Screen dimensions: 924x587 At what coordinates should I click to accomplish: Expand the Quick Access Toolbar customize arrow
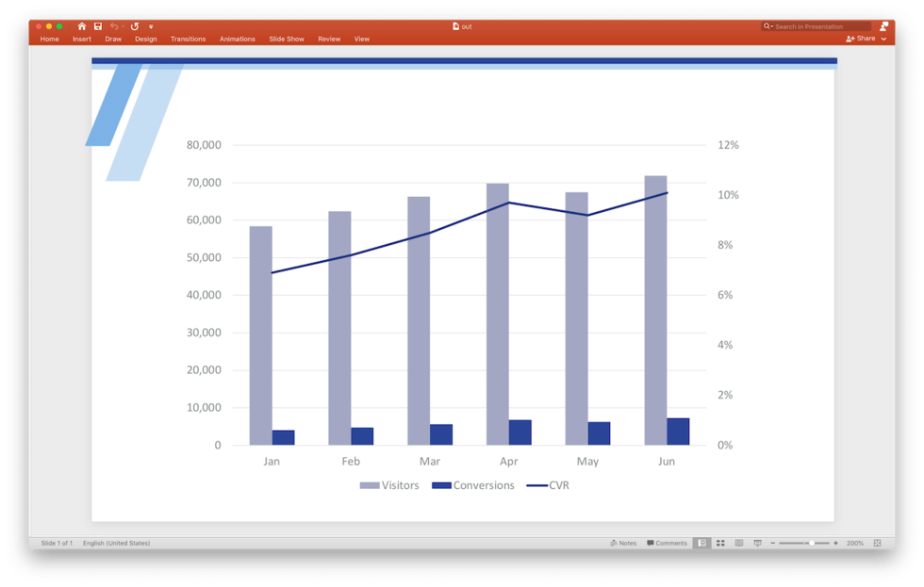click(x=151, y=26)
